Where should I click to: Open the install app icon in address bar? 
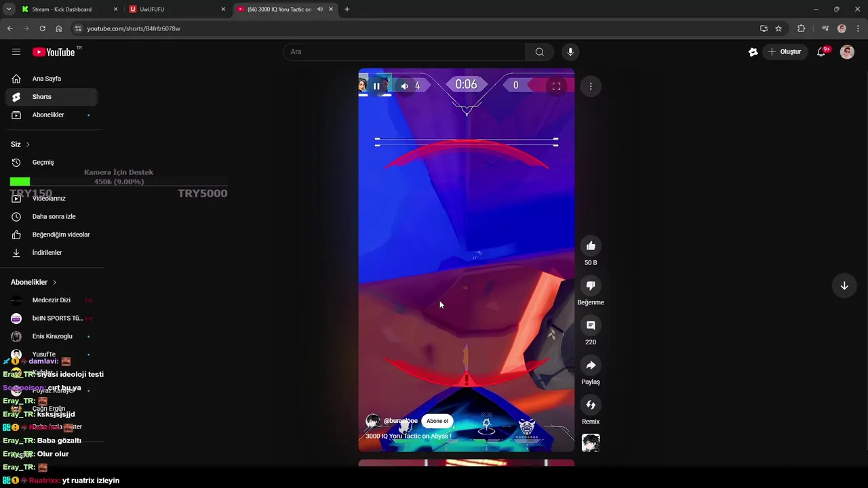pos(764,28)
